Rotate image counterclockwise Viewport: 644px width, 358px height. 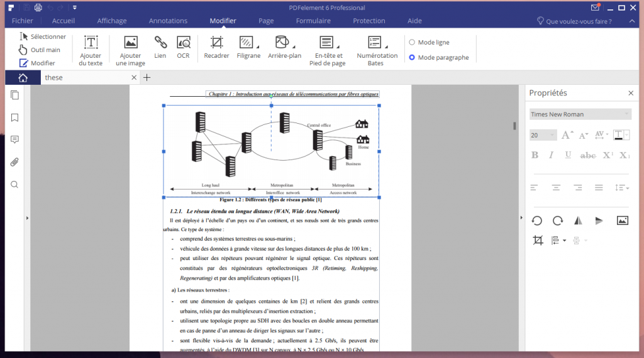(537, 220)
